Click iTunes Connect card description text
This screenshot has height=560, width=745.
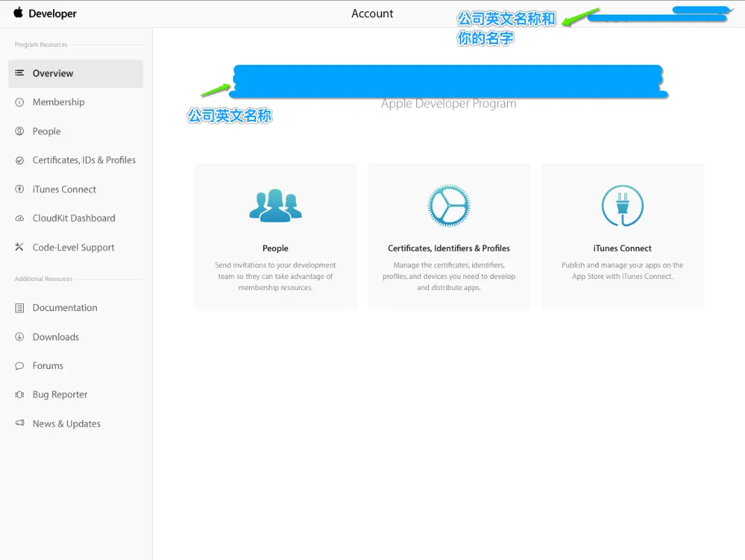click(622, 271)
